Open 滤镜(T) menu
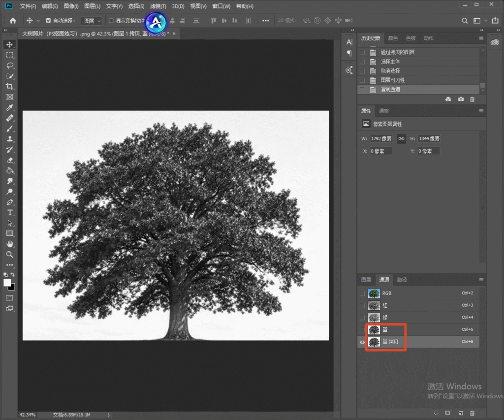This screenshot has height=420, width=504. coord(158,6)
